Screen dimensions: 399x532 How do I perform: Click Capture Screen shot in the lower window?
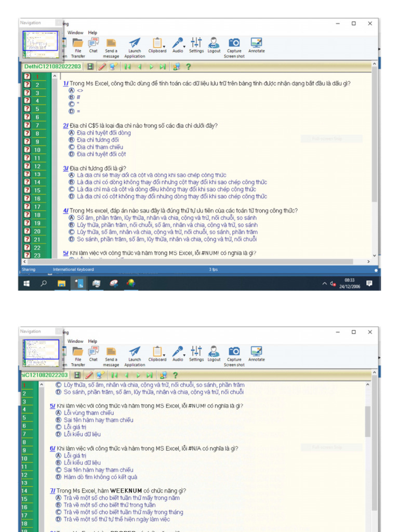click(234, 354)
